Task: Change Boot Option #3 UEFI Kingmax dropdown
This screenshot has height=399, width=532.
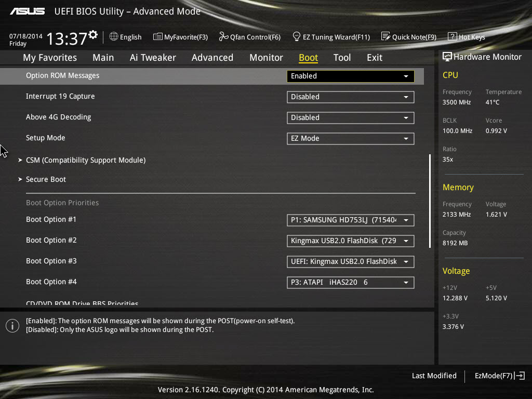Action: [x=351, y=262]
